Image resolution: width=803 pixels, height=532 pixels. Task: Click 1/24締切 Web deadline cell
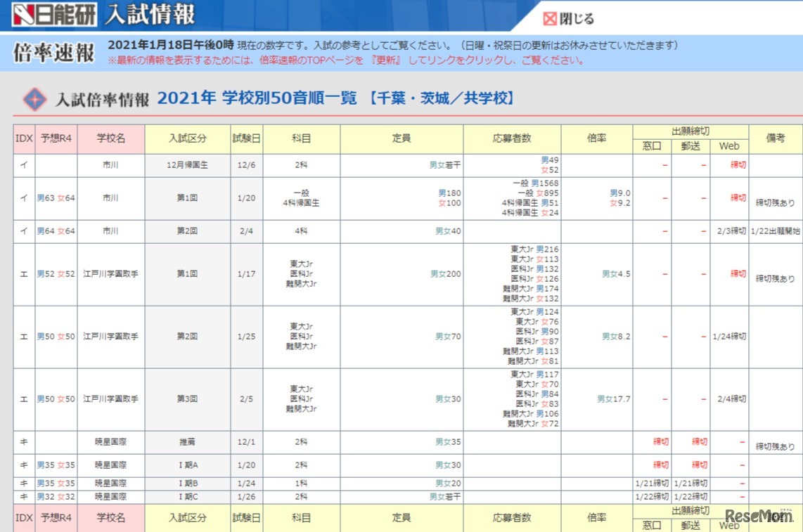(729, 337)
